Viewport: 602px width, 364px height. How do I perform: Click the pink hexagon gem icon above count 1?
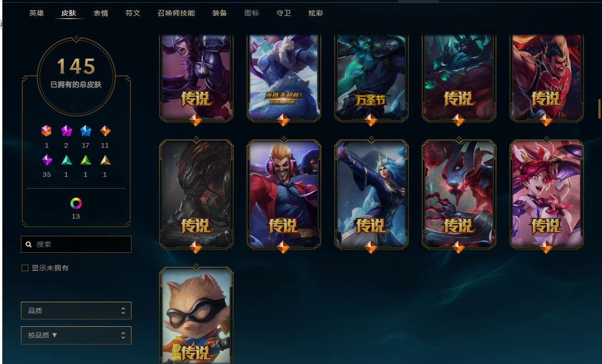tap(46, 131)
